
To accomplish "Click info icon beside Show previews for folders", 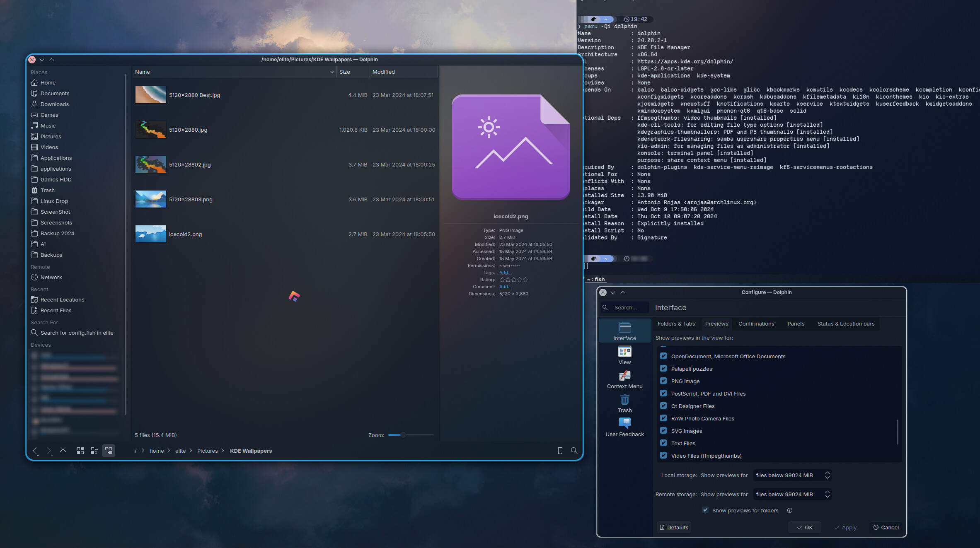I will (x=790, y=510).
